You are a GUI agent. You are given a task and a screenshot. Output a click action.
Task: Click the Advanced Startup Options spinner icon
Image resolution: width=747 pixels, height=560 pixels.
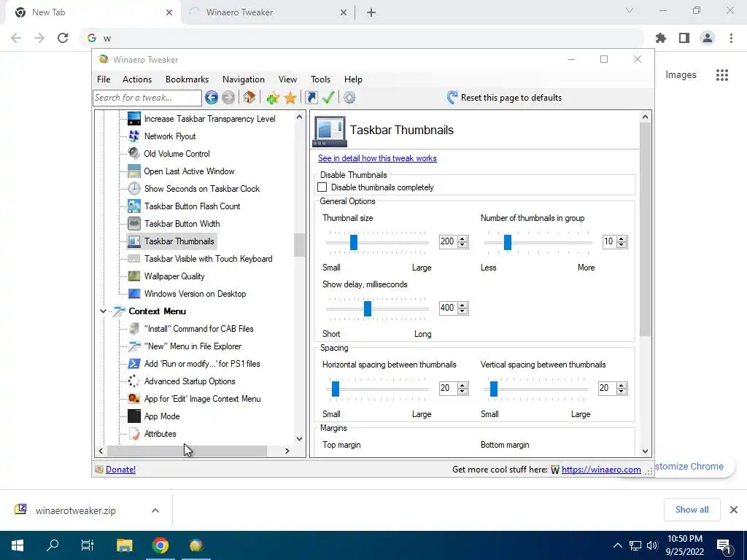pyautogui.click(x=134, y=381)
